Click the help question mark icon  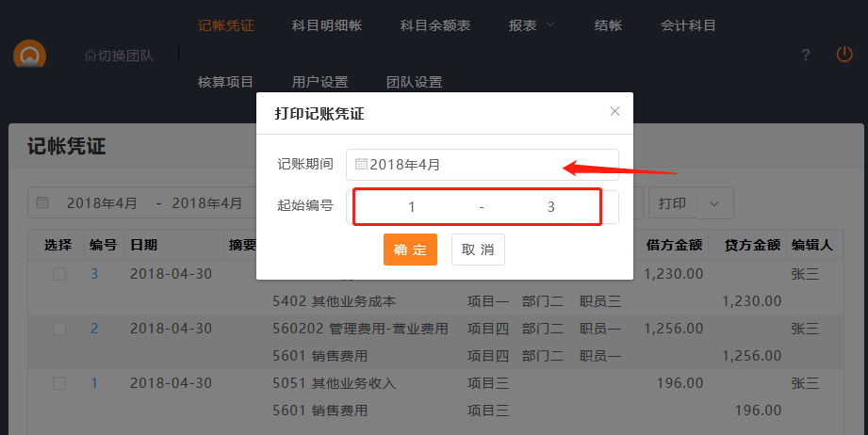805,56
